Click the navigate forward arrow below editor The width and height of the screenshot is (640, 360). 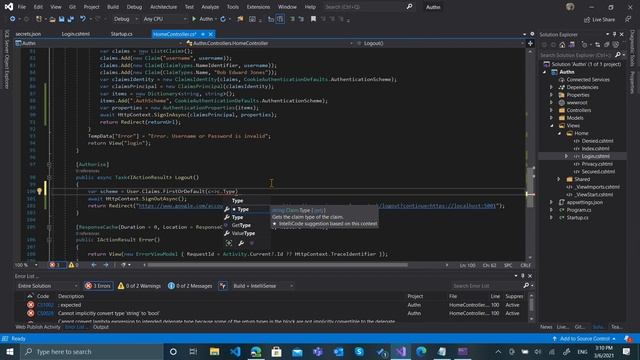click(106, 265)
